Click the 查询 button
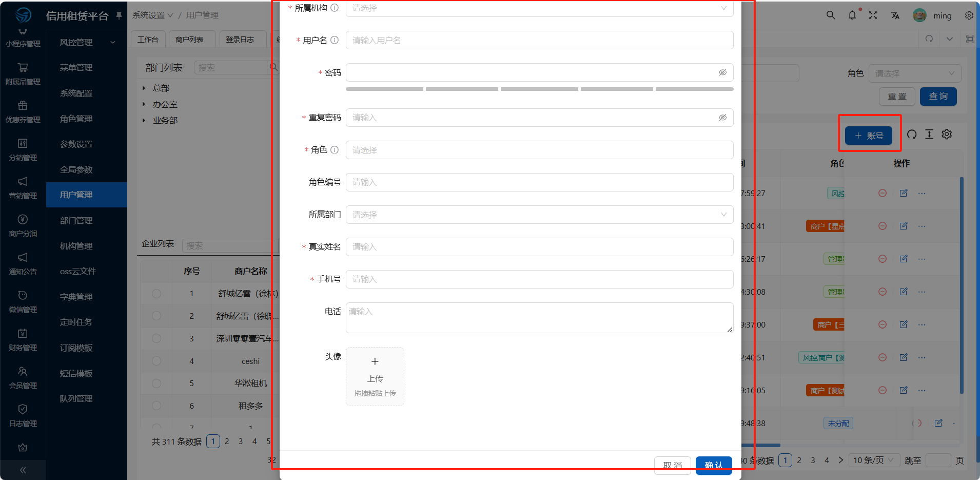 coord(938,97)
